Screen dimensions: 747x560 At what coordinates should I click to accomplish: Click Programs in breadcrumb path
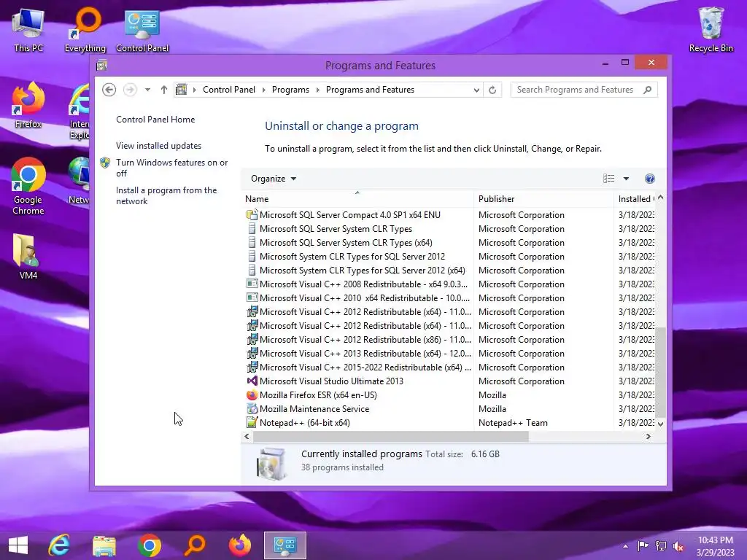290,90
